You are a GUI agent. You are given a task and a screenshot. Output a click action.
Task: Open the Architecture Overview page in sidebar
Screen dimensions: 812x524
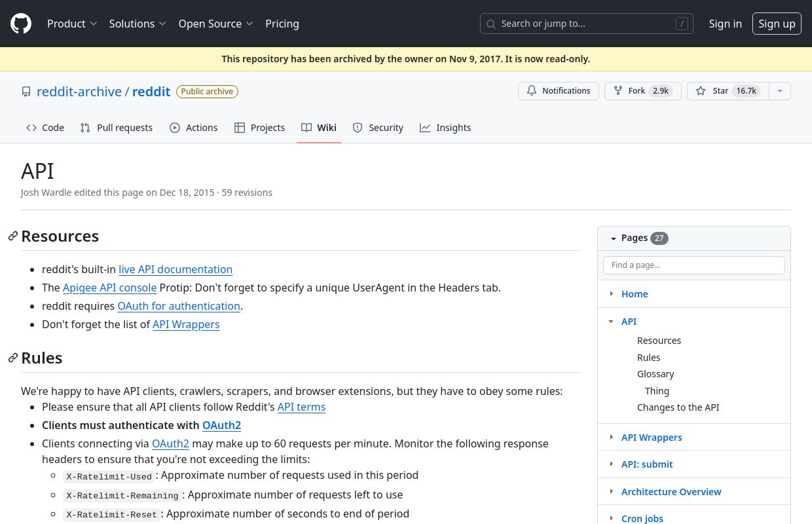[x=671, y=492]
